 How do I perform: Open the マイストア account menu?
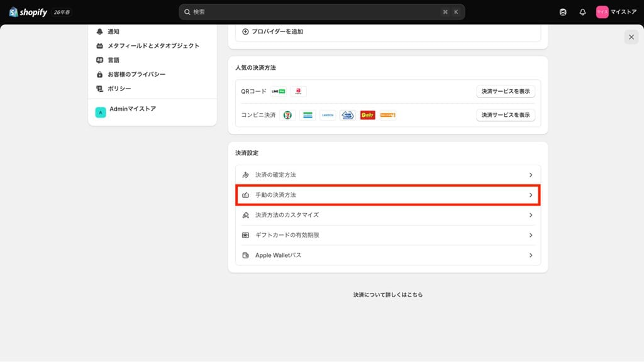[x=616, y=12]
